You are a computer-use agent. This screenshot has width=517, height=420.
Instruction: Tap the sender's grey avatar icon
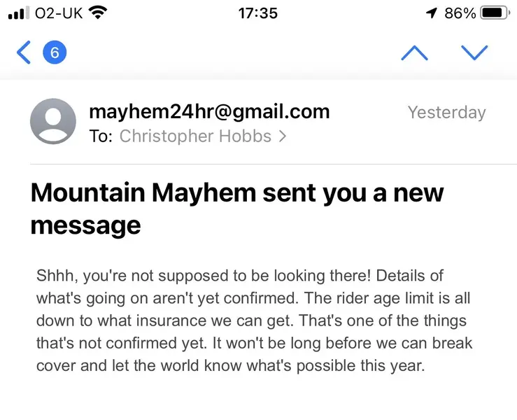pyautogui.click(x=53, y=121)
